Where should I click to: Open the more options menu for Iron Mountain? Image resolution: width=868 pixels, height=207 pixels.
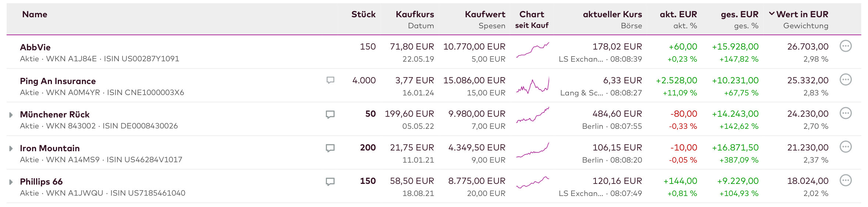(x=846, y=147)
